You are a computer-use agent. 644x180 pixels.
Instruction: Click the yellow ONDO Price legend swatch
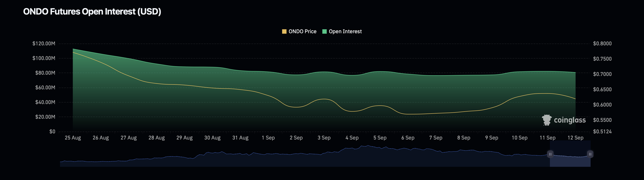[x=284, y=31]
